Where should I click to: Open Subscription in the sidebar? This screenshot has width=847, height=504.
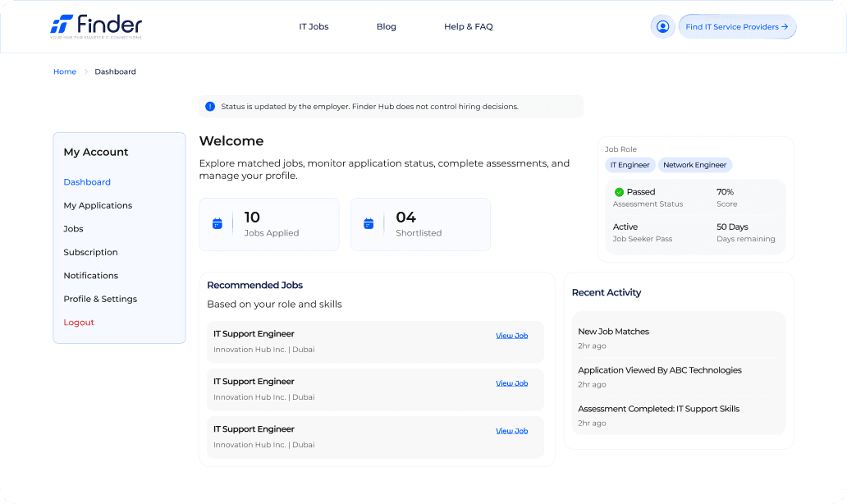[91, 252]
